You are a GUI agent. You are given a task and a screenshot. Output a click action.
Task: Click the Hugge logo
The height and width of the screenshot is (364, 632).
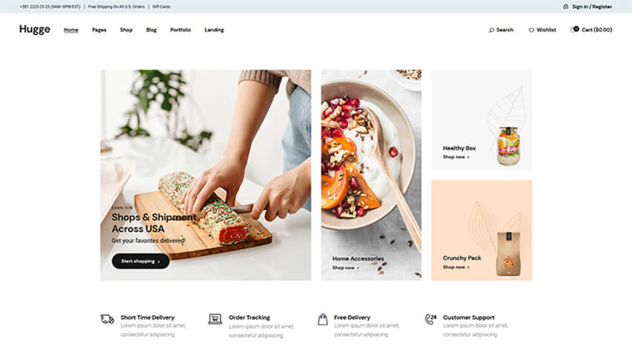(x=35, y=30)
